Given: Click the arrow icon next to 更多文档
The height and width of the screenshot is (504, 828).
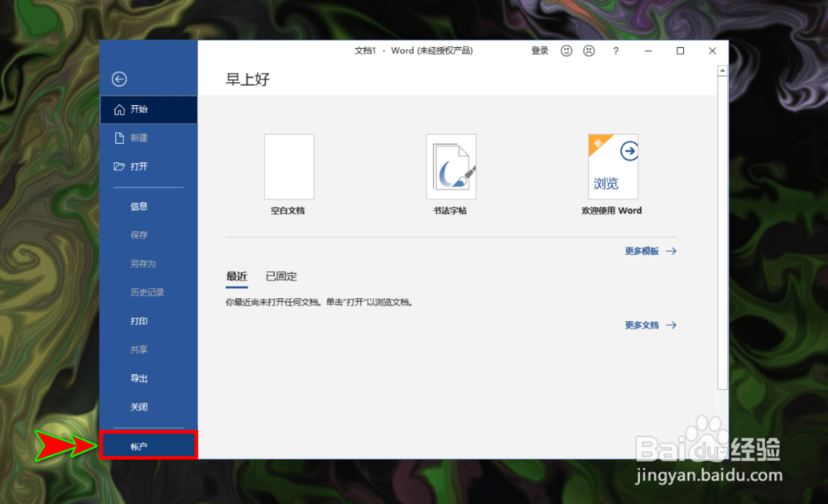Looking at the screenshot, I should pyautogui.click(x=672, y=325).
